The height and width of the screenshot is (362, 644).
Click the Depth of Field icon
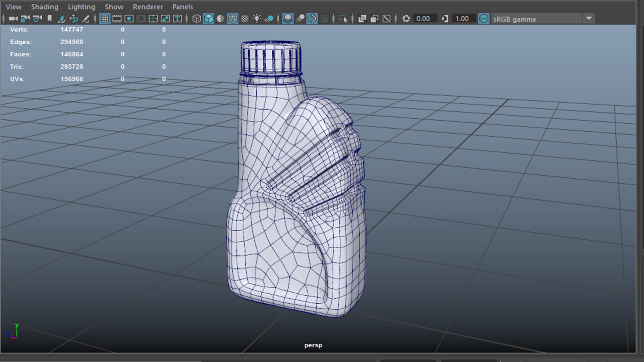(324, 19)
